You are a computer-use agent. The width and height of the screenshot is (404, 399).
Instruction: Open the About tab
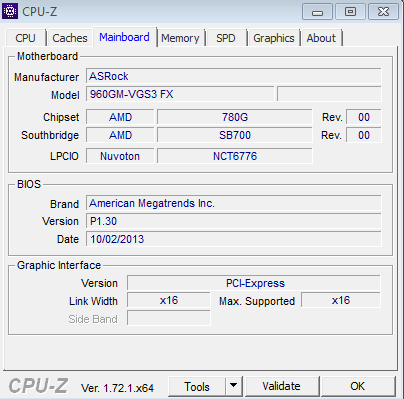coord(321,38)
